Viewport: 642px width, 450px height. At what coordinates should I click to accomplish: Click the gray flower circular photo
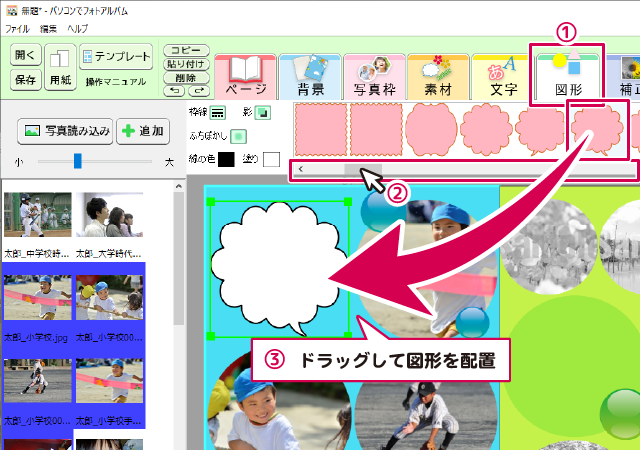tap(550, 247)
